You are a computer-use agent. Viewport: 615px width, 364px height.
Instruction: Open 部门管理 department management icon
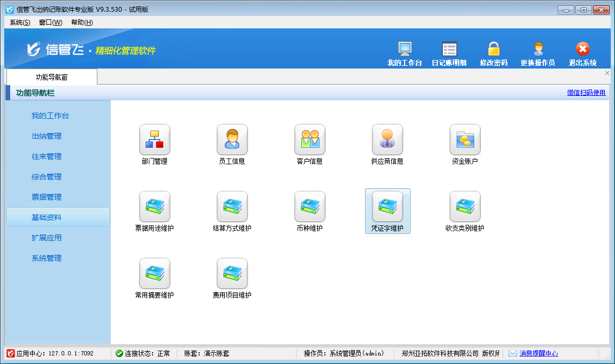point(155,140)
